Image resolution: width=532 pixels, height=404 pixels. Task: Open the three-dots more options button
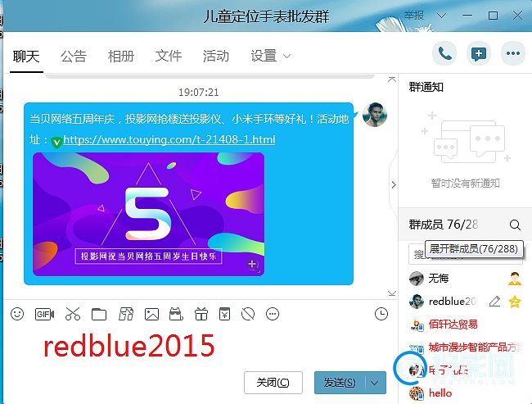[513, 53]
